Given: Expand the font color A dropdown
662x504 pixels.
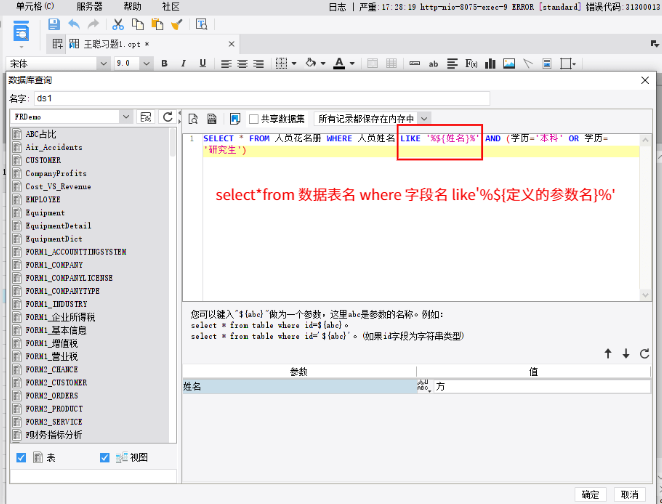Looking at the screenshot, I should click(x=352, y=64).
